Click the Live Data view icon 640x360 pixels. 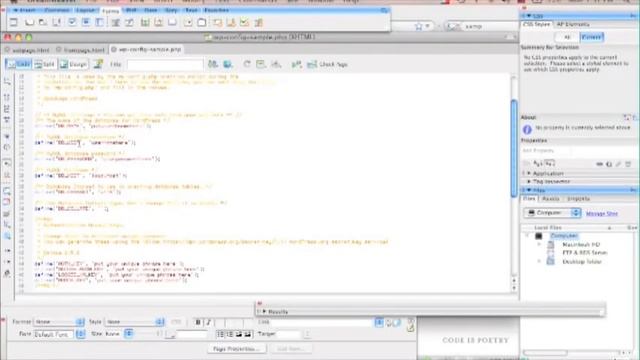coord(98,64)
